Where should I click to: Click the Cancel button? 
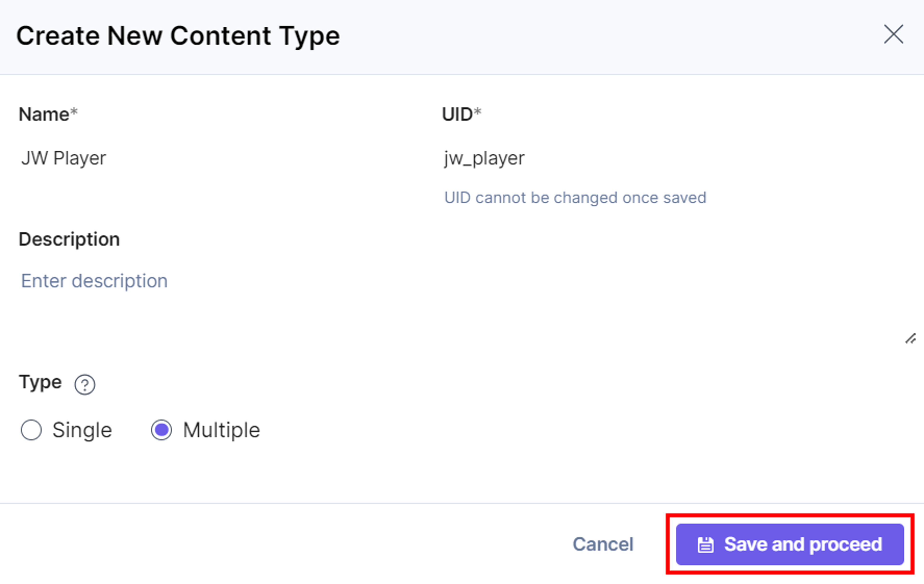[603, 544]
